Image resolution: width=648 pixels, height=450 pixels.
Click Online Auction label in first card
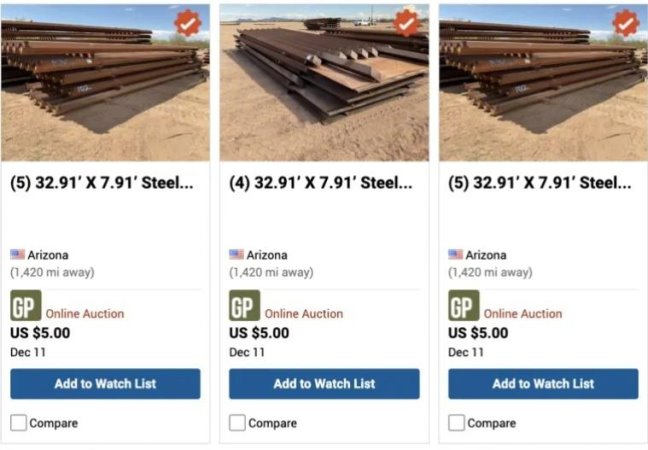pyautogui.click(x=85, y=314)
